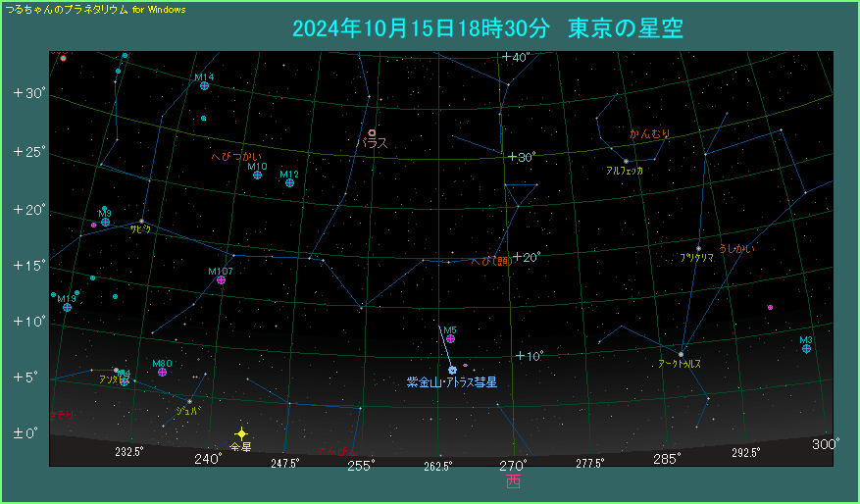Select the Pallas (パラス) asteroid marker
Image resolution: width=860 pixels, height=504 pixels.
(x=372, y=132)
